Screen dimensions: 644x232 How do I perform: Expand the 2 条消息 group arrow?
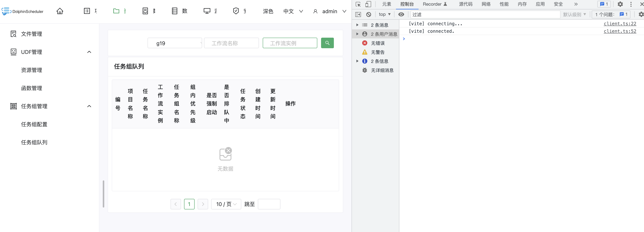coord(357,25)
